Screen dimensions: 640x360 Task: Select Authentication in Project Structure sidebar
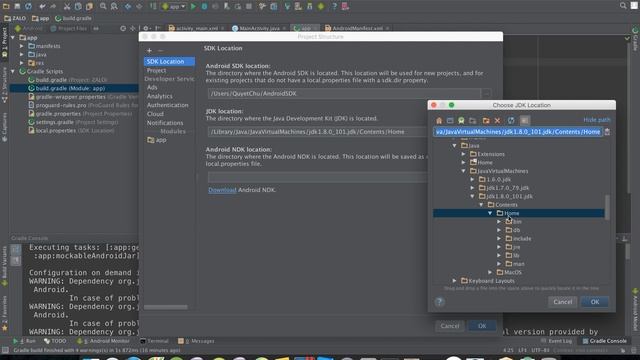[x=168, y=105]
